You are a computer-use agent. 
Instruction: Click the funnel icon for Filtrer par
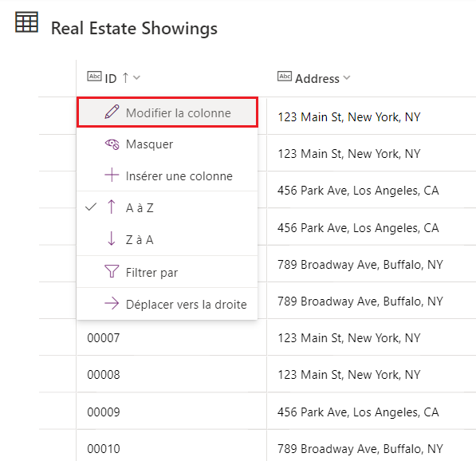112,271
